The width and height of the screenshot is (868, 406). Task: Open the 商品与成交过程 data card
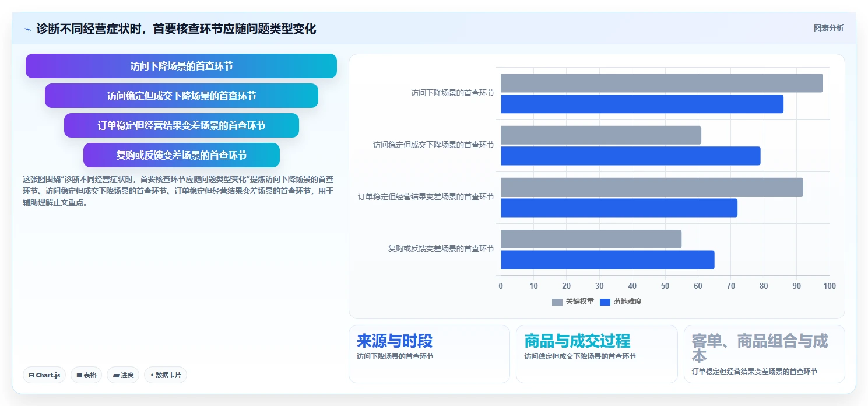click(x=597, y=354)
